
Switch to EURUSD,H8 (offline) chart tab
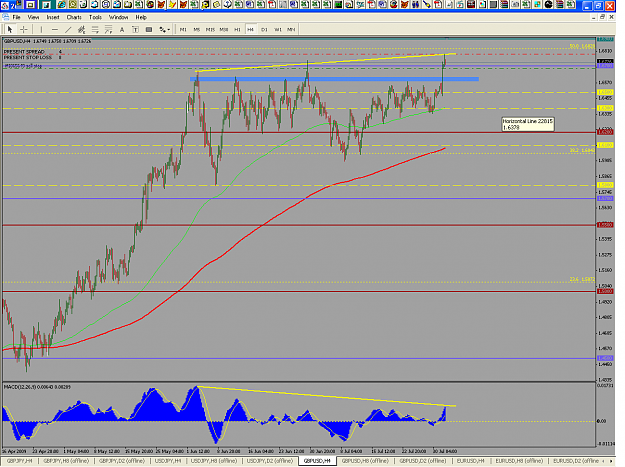click(519, 461)
